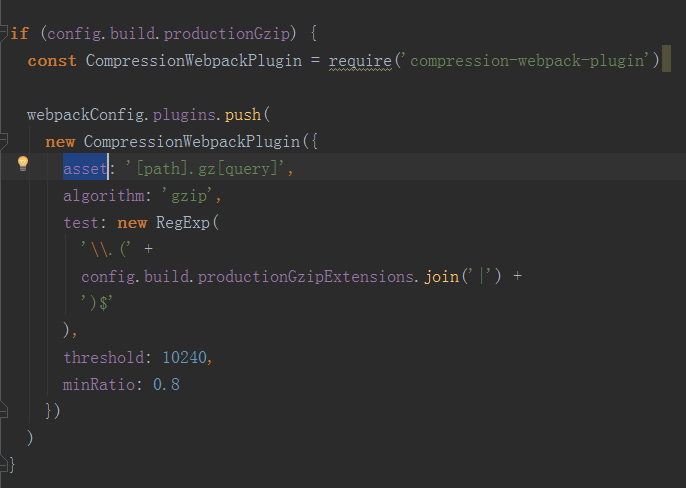Click the ')$' regex string
The height and width of the screenshot is (488, 686).
click(x=97, y=303)
